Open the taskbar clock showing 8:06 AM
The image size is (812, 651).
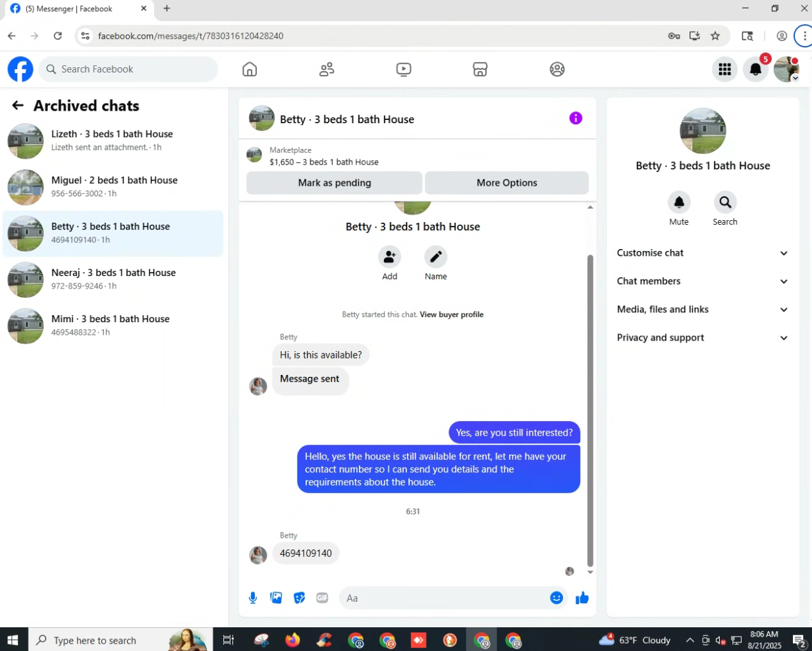(x=764, y=640)
